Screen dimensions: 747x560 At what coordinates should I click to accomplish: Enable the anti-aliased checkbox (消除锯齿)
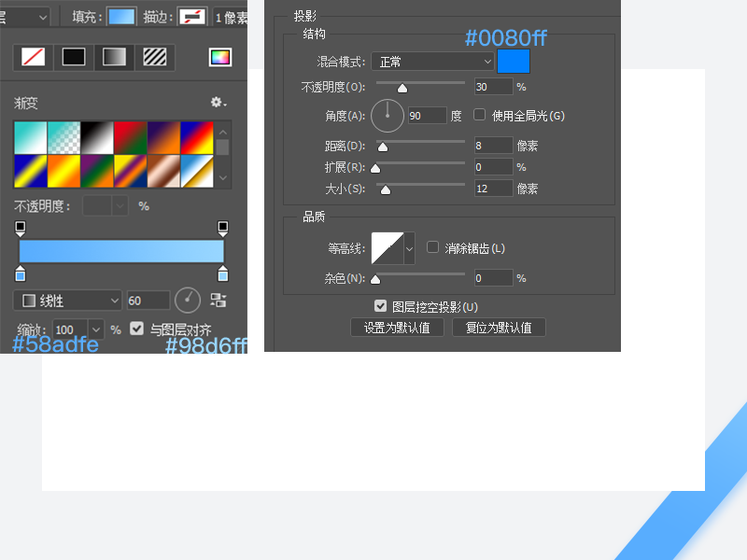click(432, 247)
